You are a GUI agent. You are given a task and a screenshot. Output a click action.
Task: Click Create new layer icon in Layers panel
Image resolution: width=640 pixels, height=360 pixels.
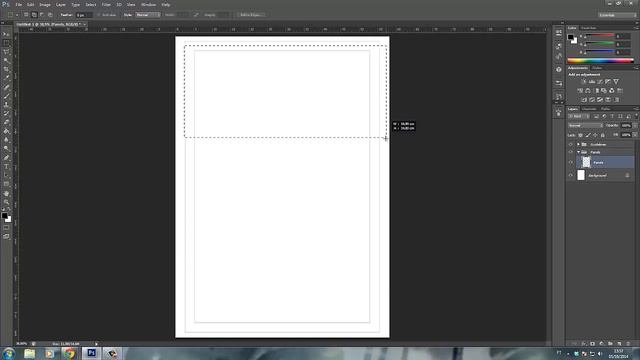coord(619,344)
